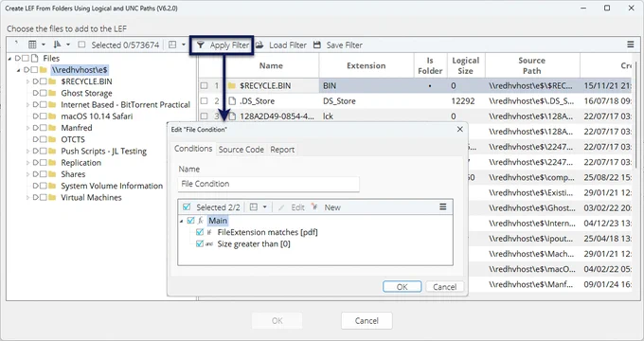
Task: Toggle select-all checkbox beside Selected 0/573674
Action: click(81, 45)
